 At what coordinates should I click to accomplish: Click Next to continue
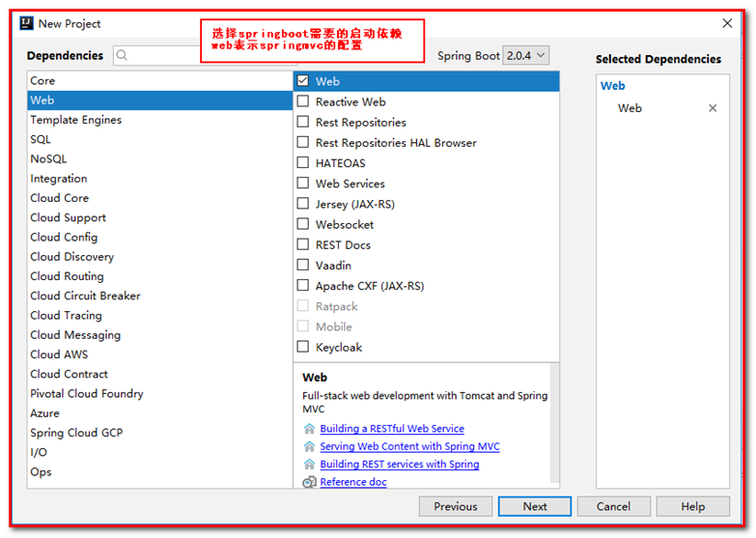(x=535, y=506)
